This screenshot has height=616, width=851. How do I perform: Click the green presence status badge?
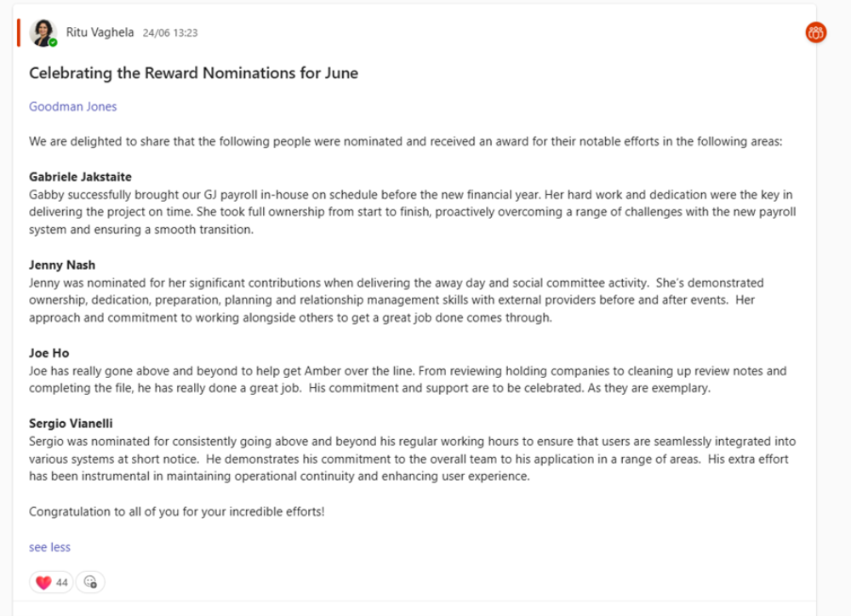point(53,43)
